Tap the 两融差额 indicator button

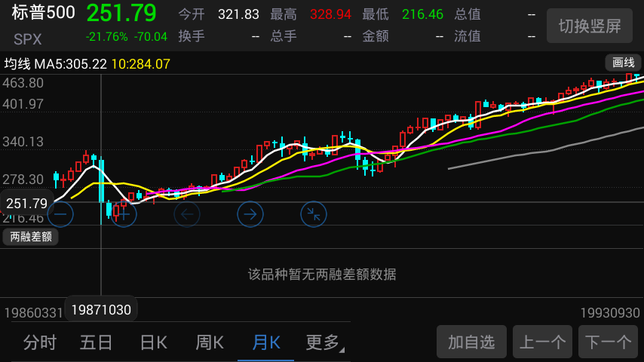[x=31, y=237]
